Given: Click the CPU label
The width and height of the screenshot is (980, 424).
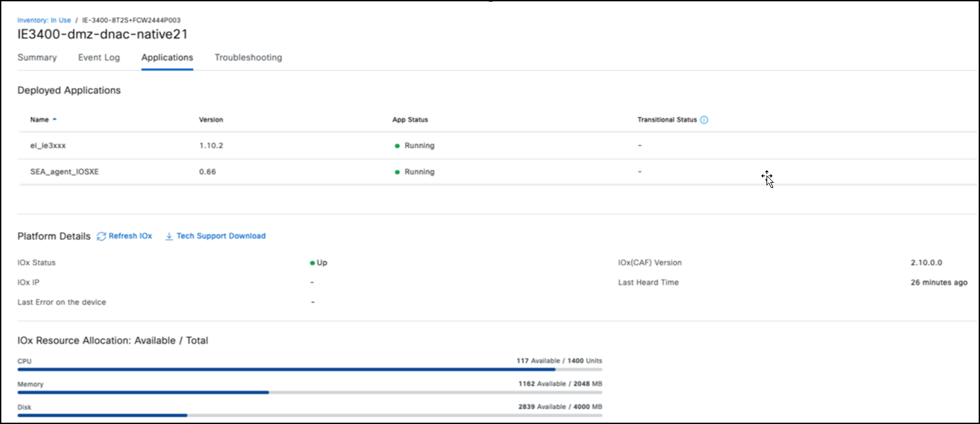Looking at the screenshot, I should [24, 362].
